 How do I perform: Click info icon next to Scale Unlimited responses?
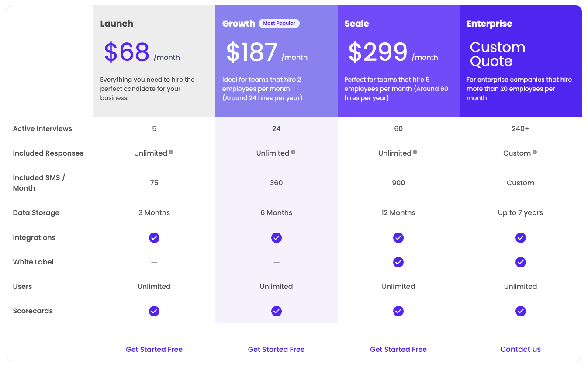click(415, 152)
